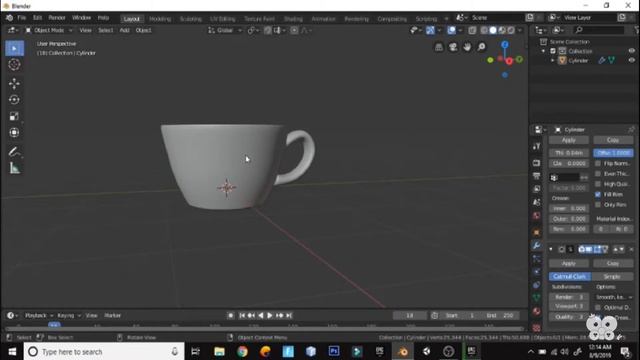The image size is (640, 360).
Task: Enable the Only Rim checkbox
Action: 598,204
